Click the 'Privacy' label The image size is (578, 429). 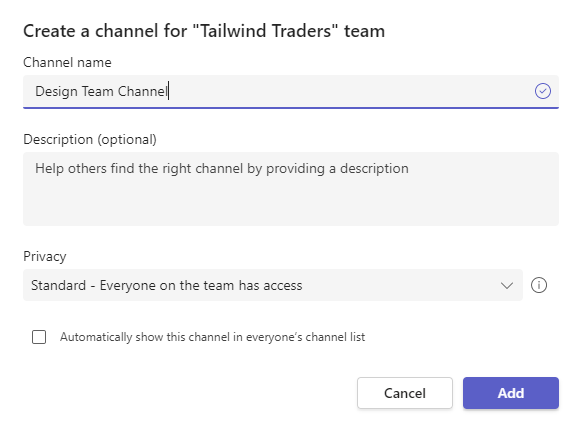click(x=45, y=257)
